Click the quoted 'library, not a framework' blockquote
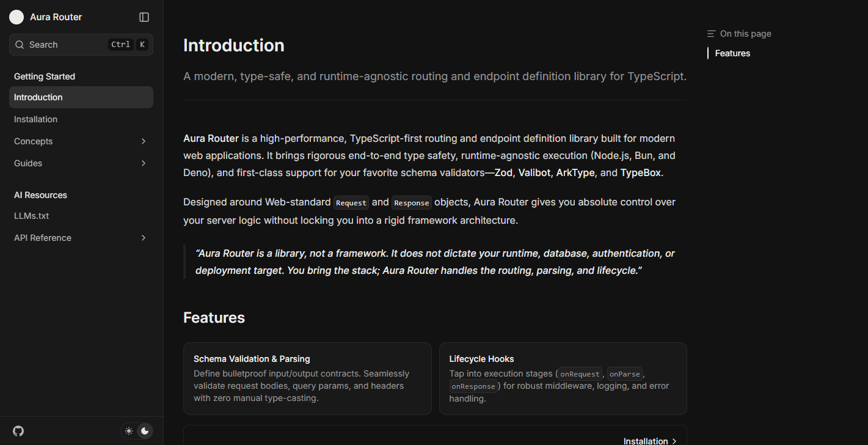 [x=435, y=262]
